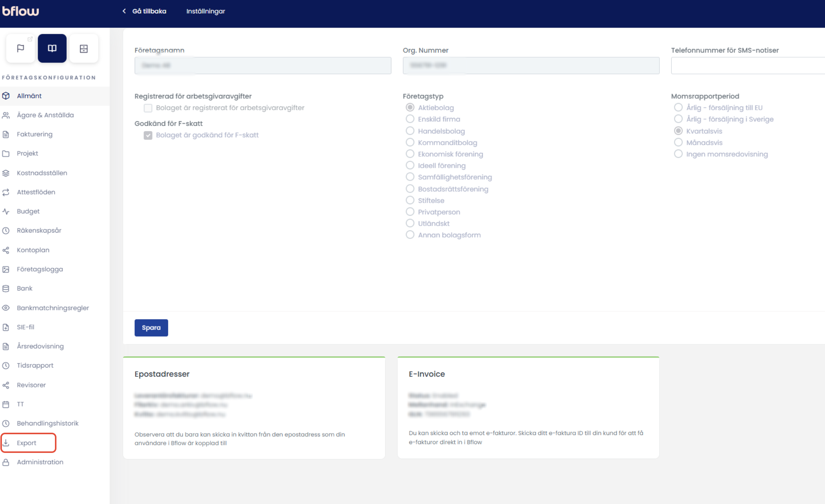Open the Inställningar tab

(206, 11)
